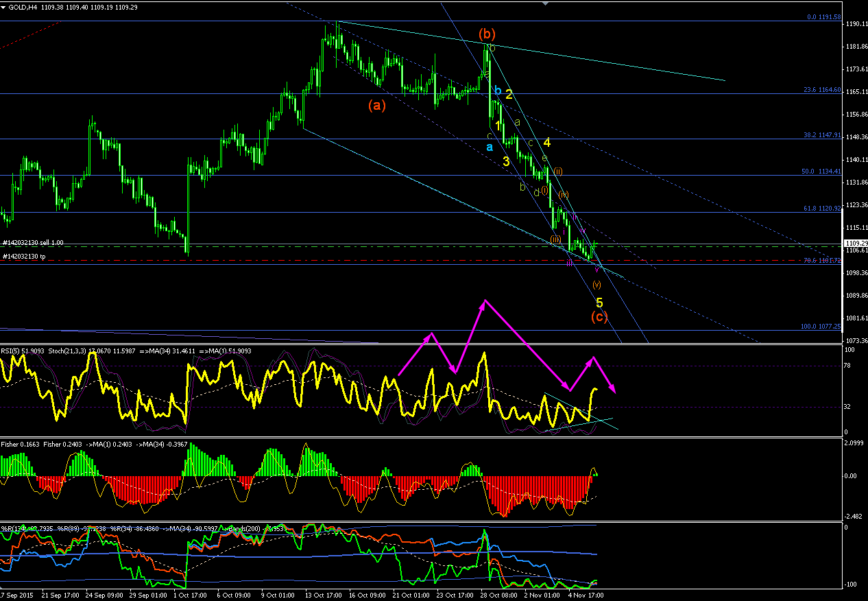Select the cyan 'a' wave label
Image resolution: width=868 pixels, height=601 pixels.
490,147
